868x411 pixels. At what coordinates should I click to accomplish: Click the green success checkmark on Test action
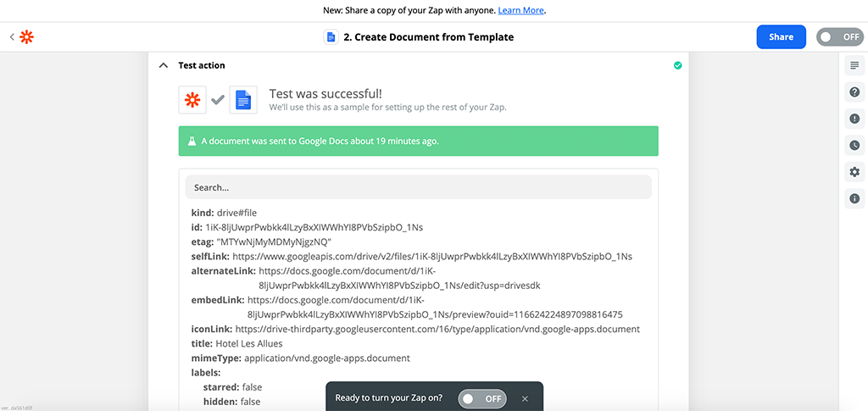click(677, 65)
